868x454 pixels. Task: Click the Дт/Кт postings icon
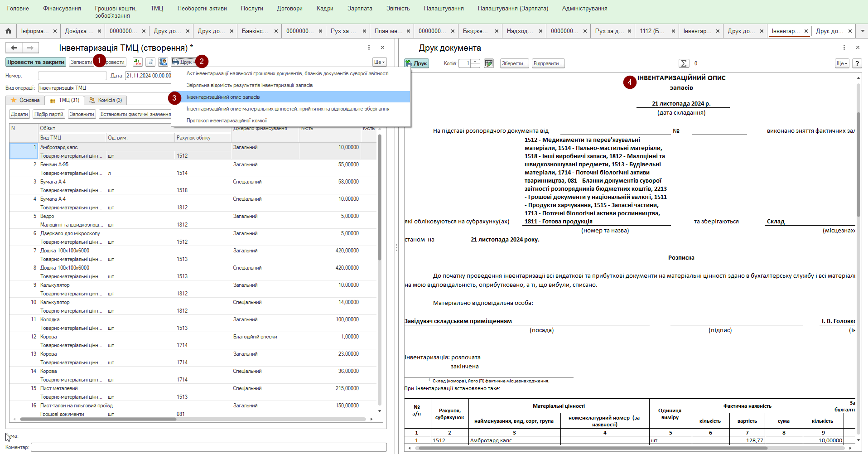point(138,62)
